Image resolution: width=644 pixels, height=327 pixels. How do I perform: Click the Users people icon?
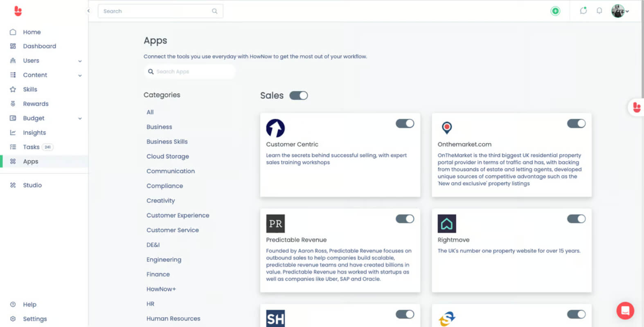[13, 60]
